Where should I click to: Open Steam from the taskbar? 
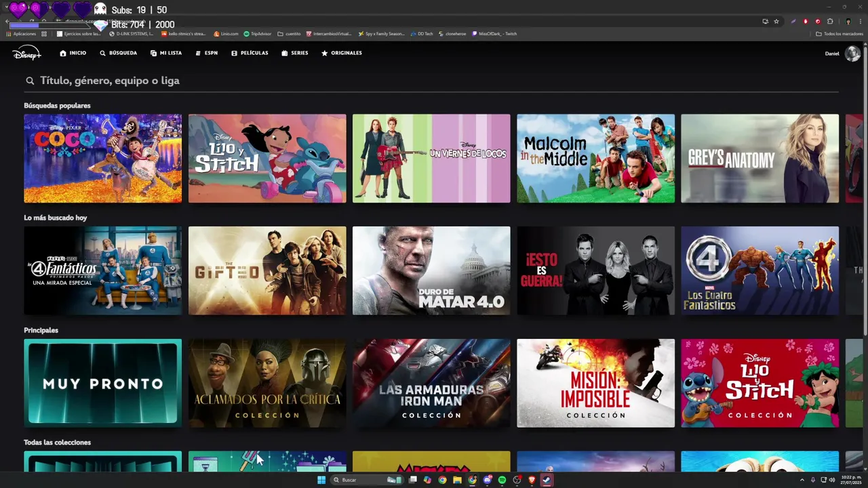click(547, 480)
